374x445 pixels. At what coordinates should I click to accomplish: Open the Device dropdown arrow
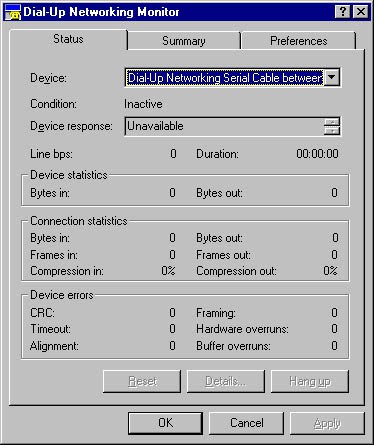click(x=332, y=78)
